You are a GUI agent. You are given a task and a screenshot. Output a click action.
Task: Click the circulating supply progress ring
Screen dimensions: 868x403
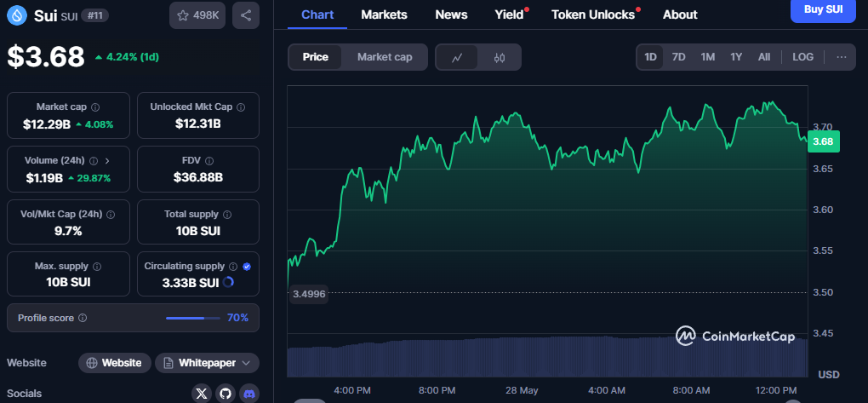point(228,283)
